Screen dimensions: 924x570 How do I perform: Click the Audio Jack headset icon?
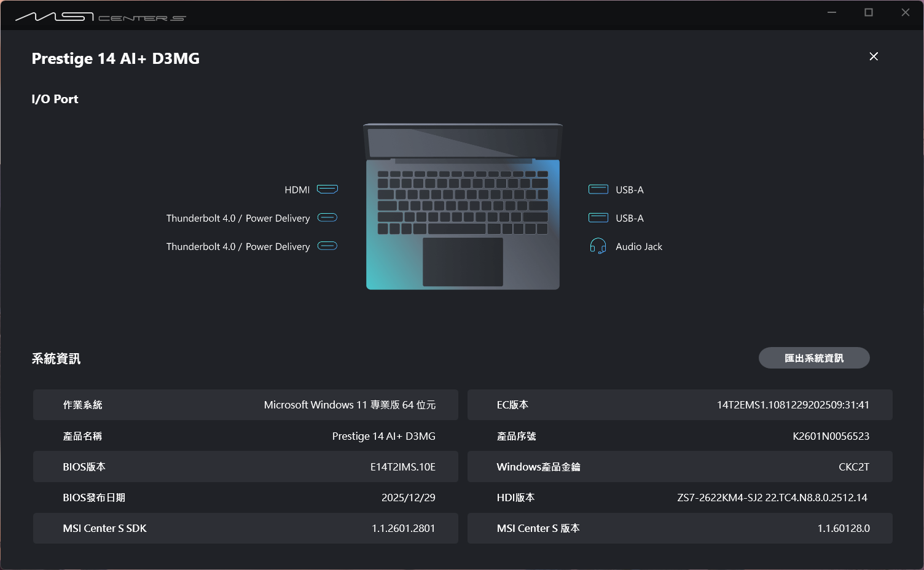(598, 246)
